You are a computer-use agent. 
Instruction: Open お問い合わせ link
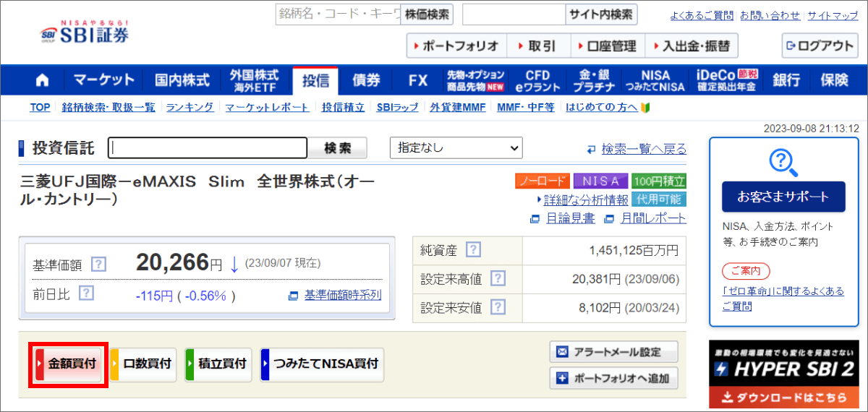point(770,15)
